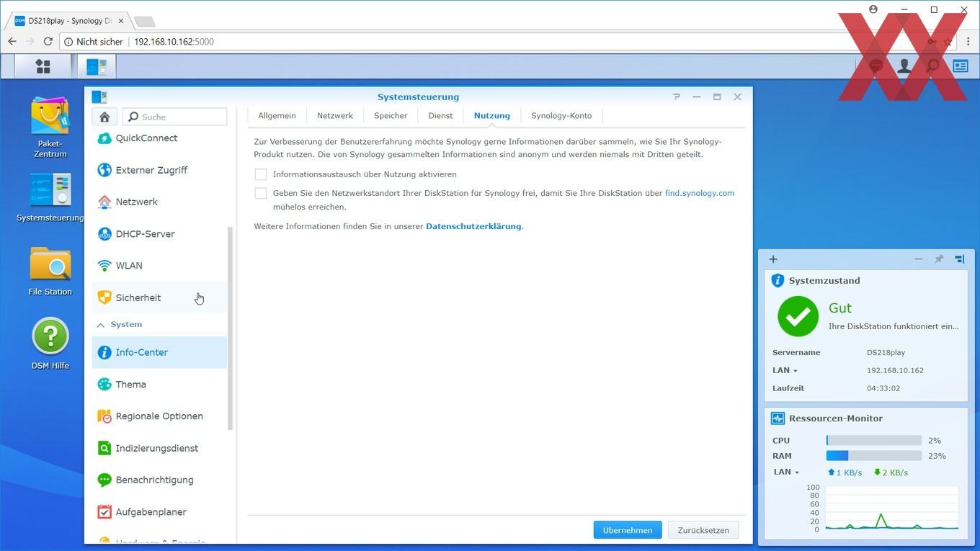
Task: Switch to the Netzwerk tab
Action: coord(335,115)
